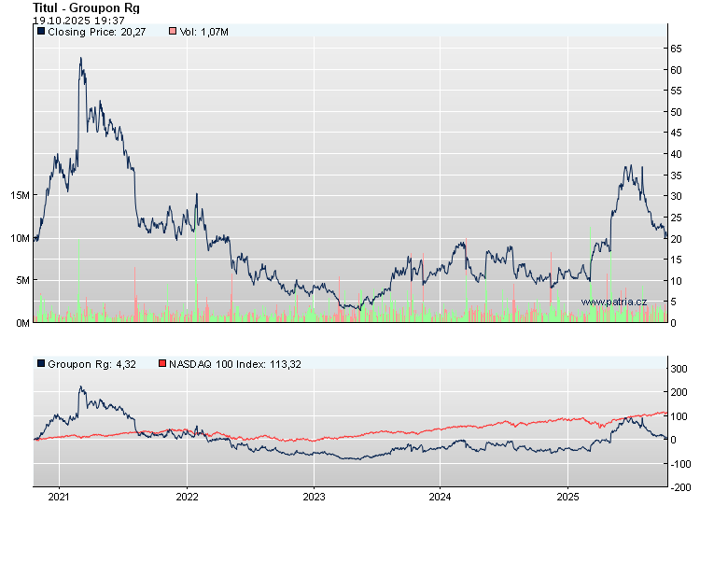Click the dark blue Closing Price legend swatch
Screen dimensions: 728x562
tap(41, 32)
